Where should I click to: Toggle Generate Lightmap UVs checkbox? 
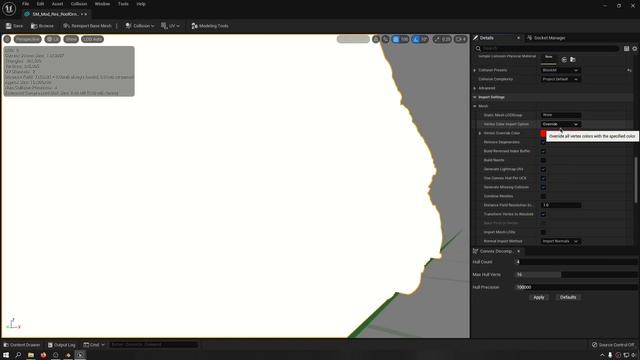(543, 169)
